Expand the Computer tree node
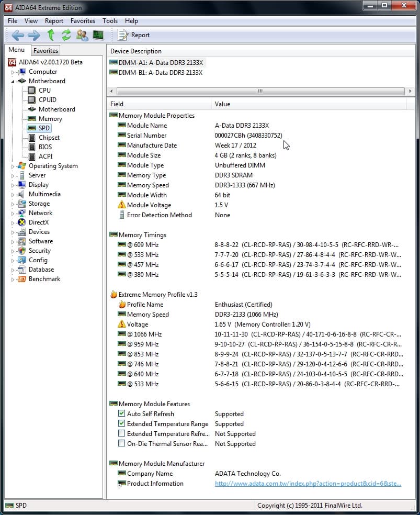 pos(13,72)
